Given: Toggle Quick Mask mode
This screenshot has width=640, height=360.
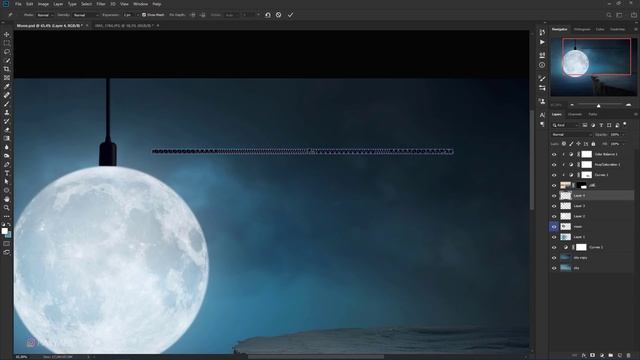Looking at the screenshot, I should point(7,244).
